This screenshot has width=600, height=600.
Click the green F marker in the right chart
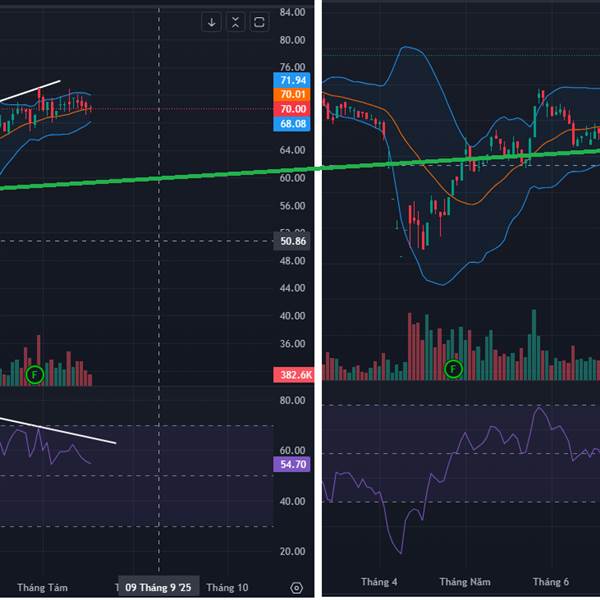453,369
